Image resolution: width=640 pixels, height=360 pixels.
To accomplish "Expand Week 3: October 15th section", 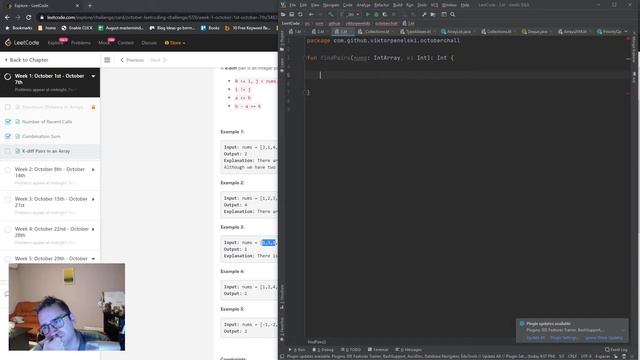I will click(x=93, y=199).
